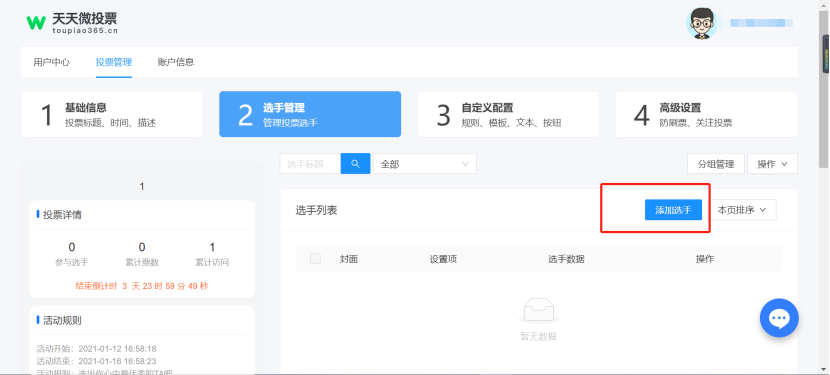Click the 活动结束 date line
The width and height of the screenshot is (830, 375).
click(x=96, y=361)
